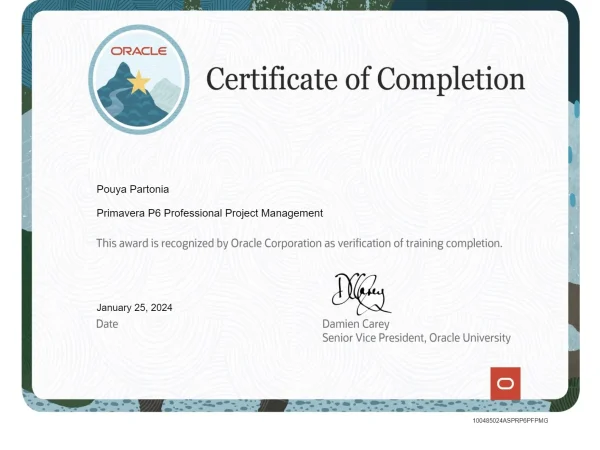This screenshot has height=450, width=600.
Task: Click Damien Carey's handwritten signature
Action: click(x=360, y=292)
